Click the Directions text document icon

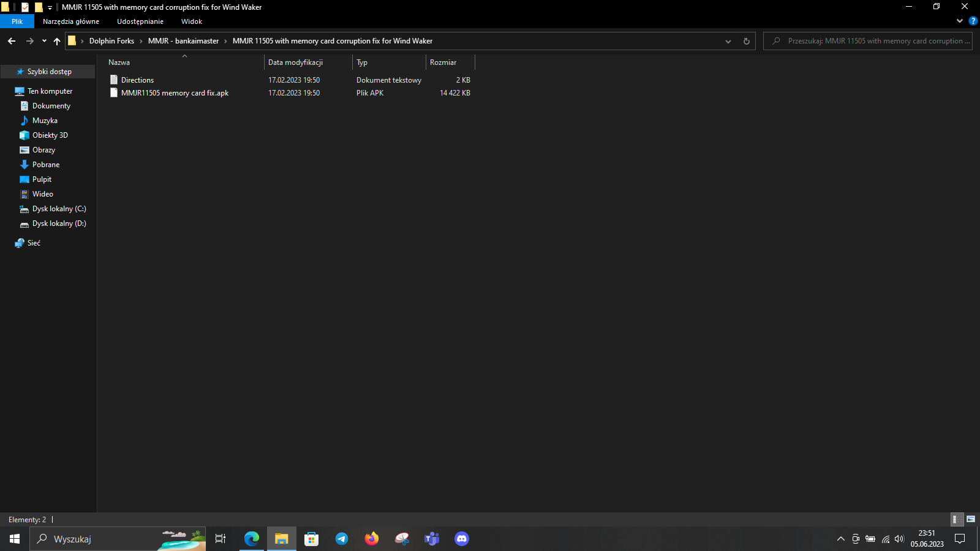pyautogui.click(x=114, y=80)
